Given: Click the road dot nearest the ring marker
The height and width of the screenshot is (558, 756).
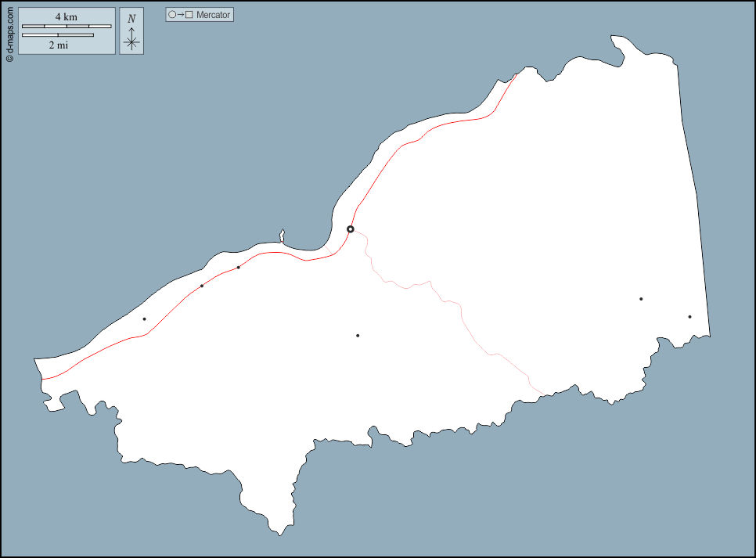Looking at the screenshot, I should click(x=238, y=268).
